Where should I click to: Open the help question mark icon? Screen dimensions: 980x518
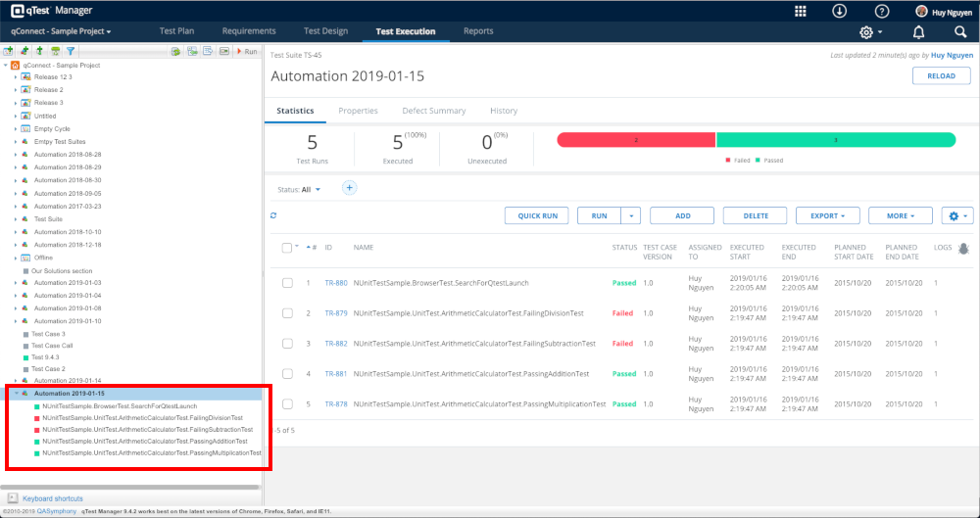(882, 11)
